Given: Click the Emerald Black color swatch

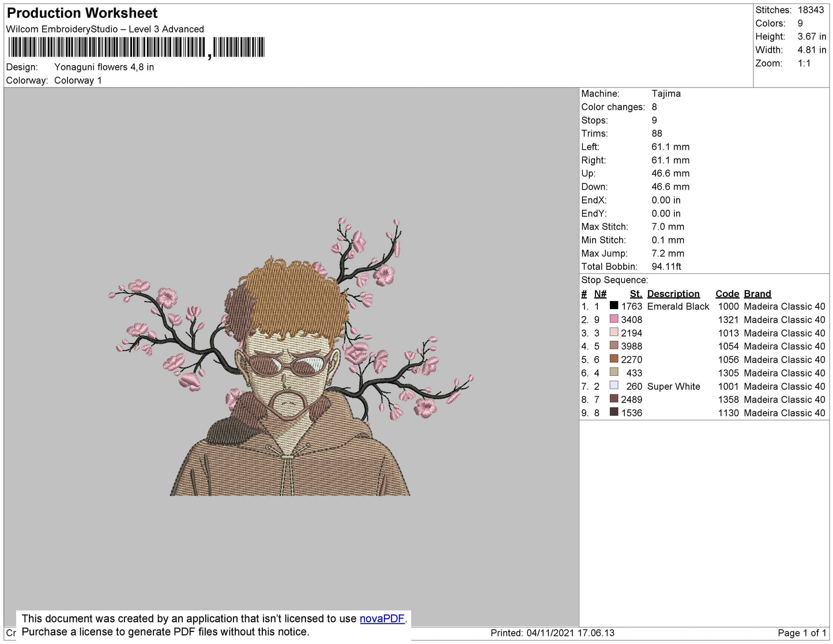Looking at the screenshot, I should pos(614,306).
